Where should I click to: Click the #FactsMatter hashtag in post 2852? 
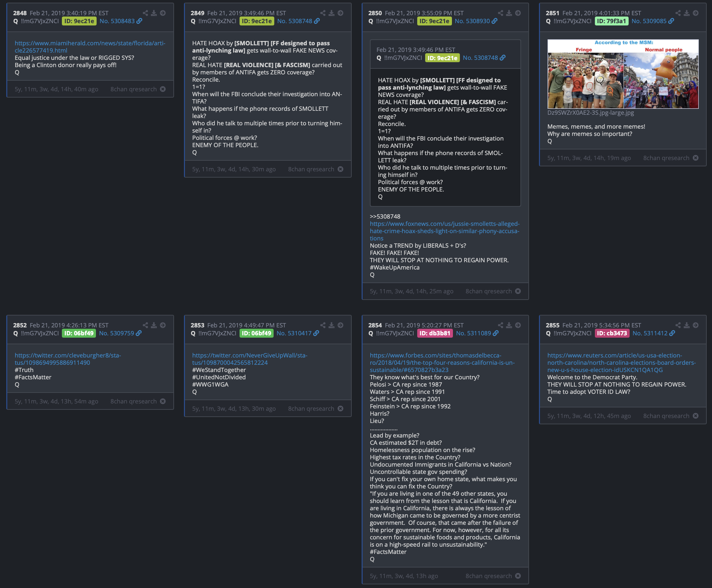(x=33, y=377)
